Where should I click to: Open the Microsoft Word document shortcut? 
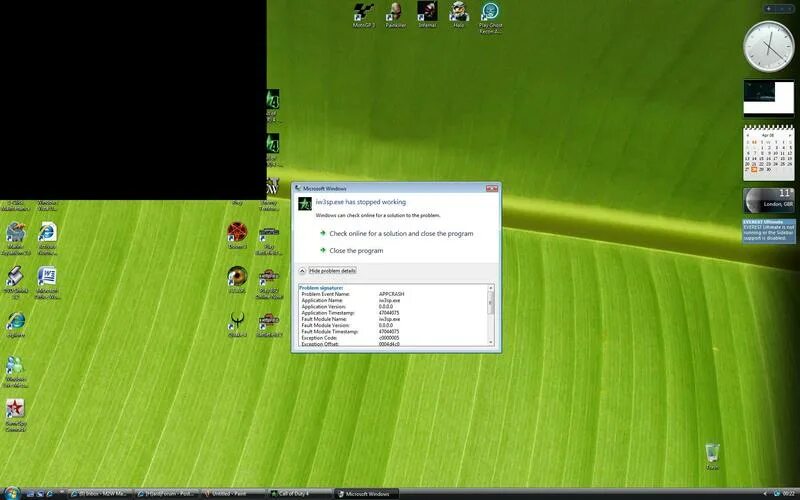[47, 282]
